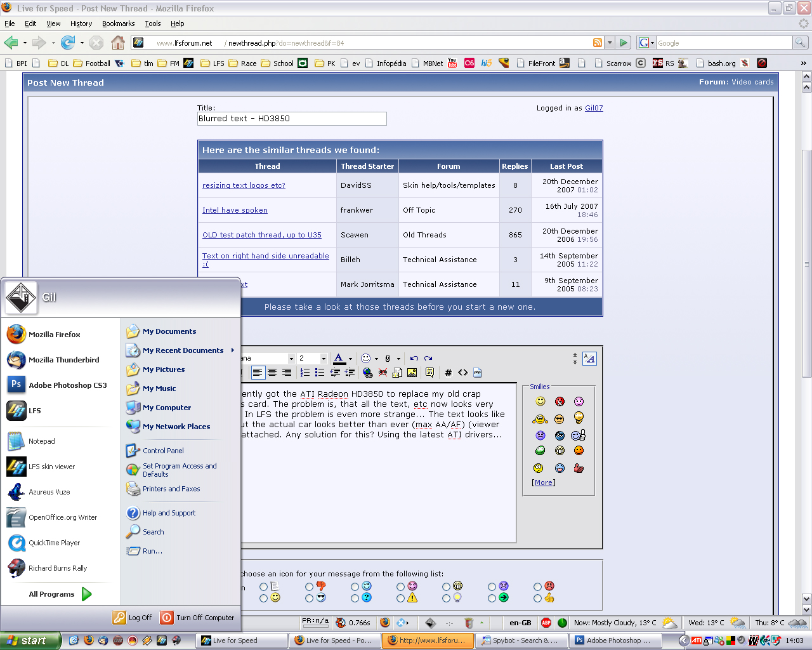Expand the smilies dropdown in toolbar
Screen dimensions: 812x650
click(376, 359)
